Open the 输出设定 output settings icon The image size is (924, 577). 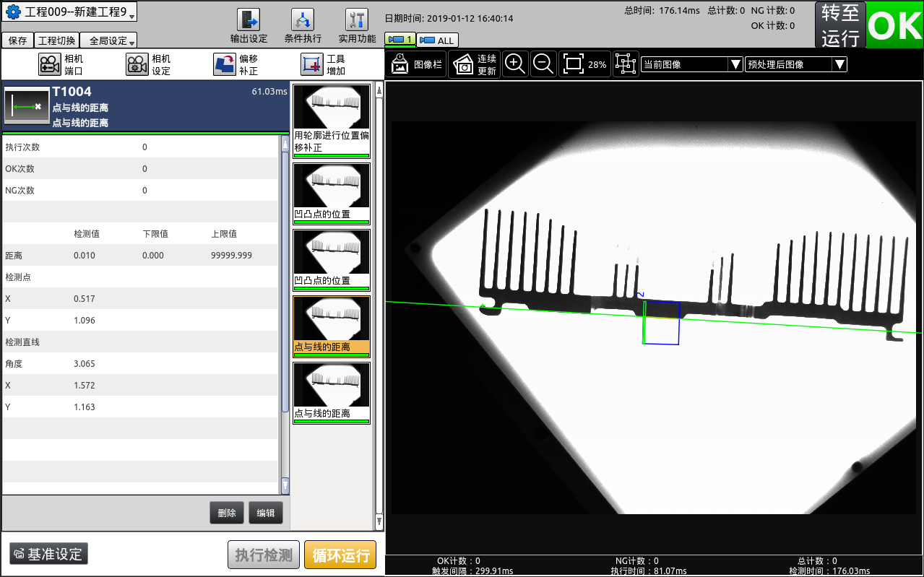click(x=249, y=20)
